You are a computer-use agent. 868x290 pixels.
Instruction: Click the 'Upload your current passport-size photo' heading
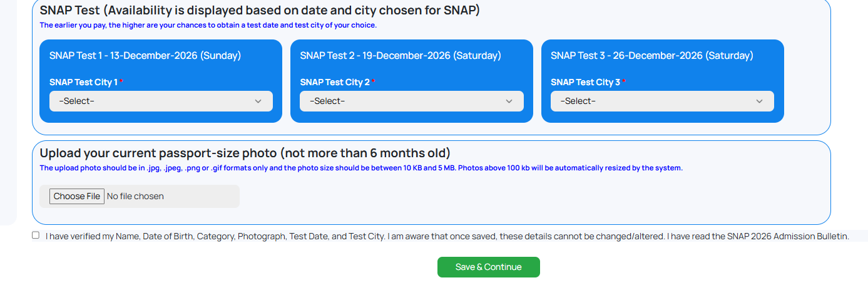pyautogui.click(x=245, y=153)
